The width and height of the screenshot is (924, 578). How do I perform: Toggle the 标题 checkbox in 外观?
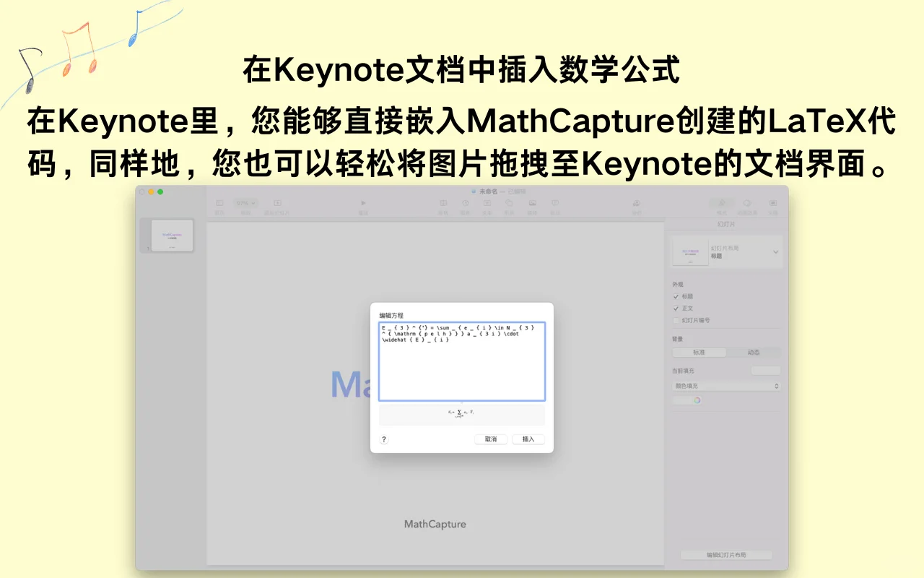(x=675, y=296)
